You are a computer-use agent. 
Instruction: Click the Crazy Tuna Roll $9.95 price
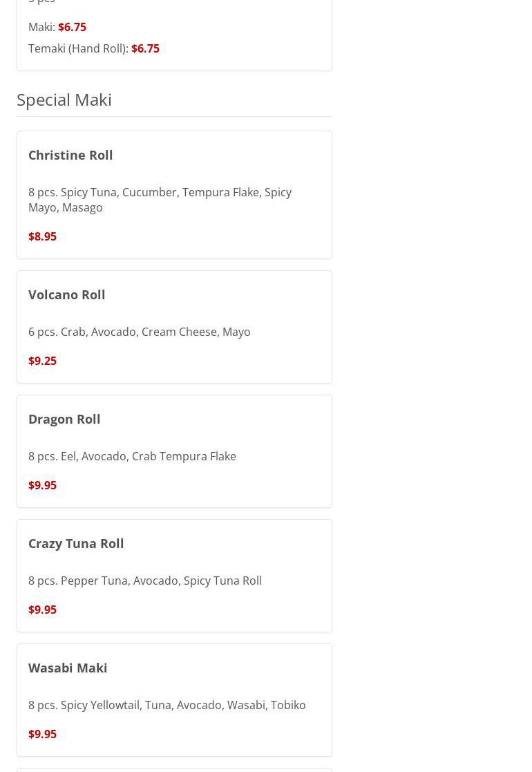click(x=42, y=610)
